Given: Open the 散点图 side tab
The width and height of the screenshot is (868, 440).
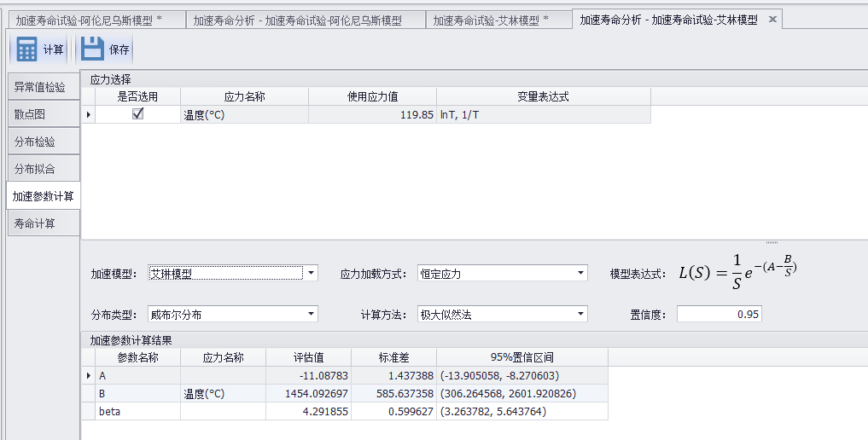Looking at the screenshot, I should pyautogui.click(x=44, y=114).
